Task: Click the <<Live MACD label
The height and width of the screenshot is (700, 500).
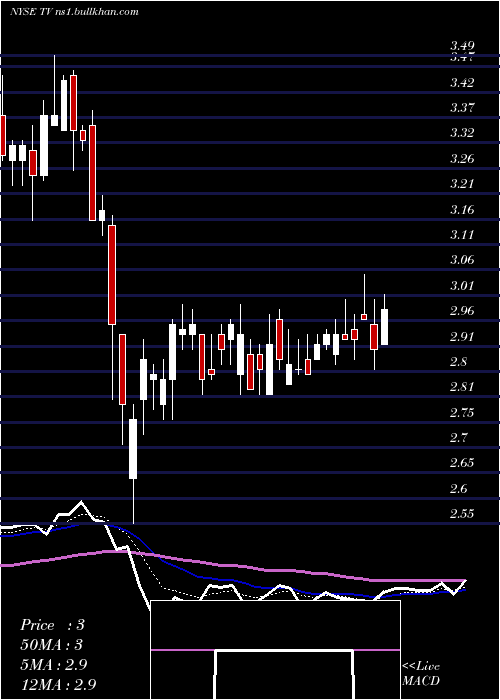Action: (x=421, y=674)
